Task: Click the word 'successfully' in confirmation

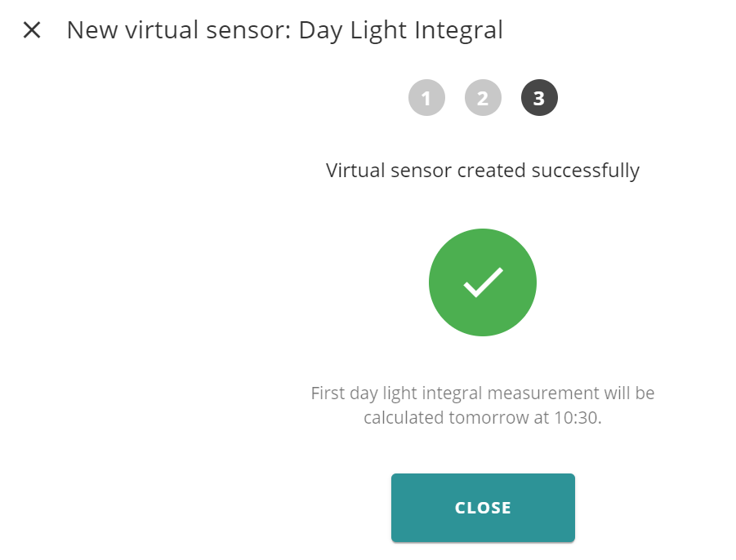Action: tap(586, 171)
